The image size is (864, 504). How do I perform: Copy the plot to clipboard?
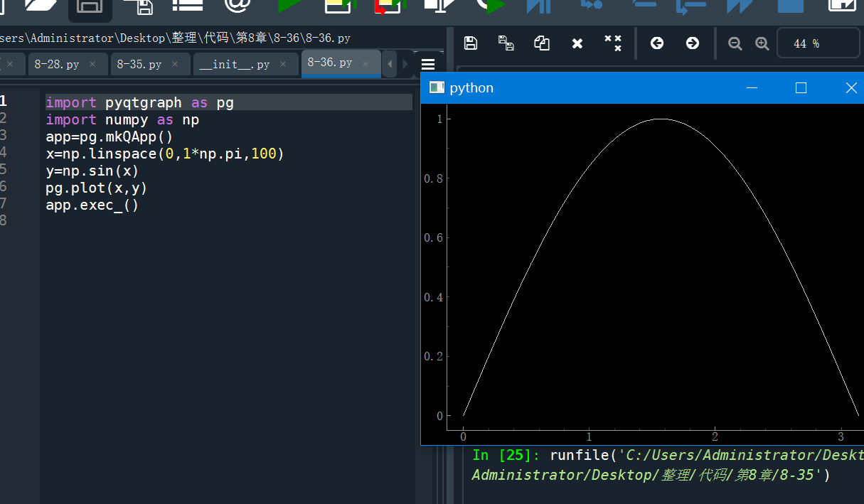pyautogui.click(x=542, y=43)
